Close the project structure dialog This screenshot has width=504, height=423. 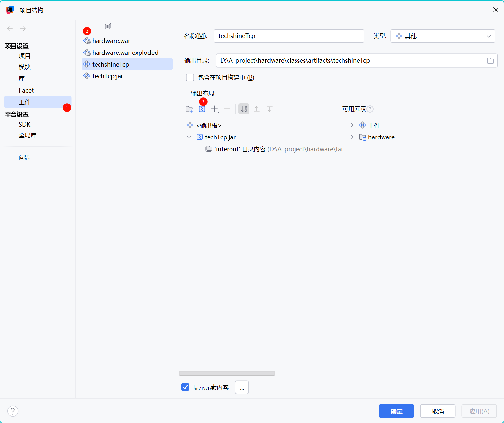(496, 10)
